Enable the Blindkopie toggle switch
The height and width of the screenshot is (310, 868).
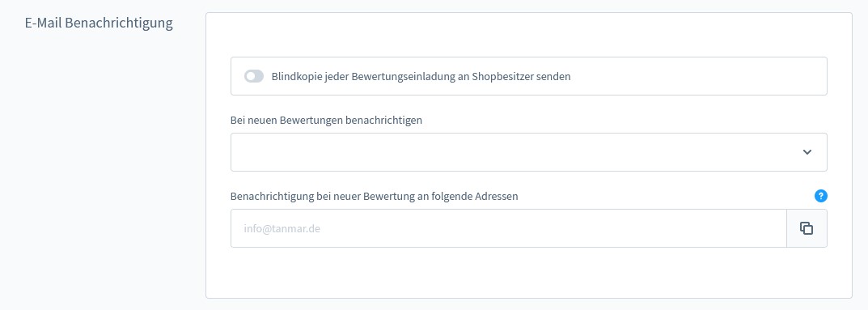click(x=254, y=76)
